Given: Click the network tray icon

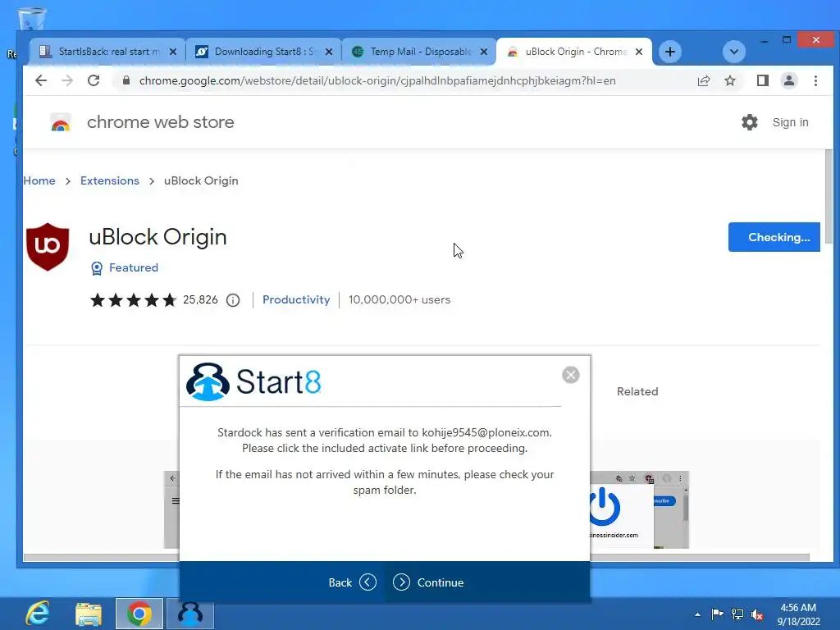Looking at the screenshot, I should click(737, 614).
